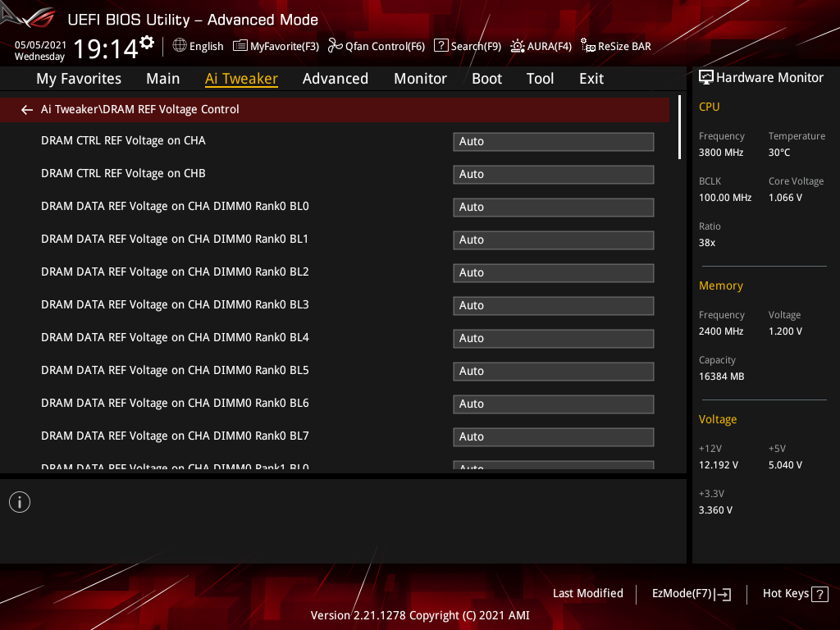Edit Rank0 BL2 DATA REF Voltage field
This screenshot has width=840, height=630.
(x=554, y=272)
